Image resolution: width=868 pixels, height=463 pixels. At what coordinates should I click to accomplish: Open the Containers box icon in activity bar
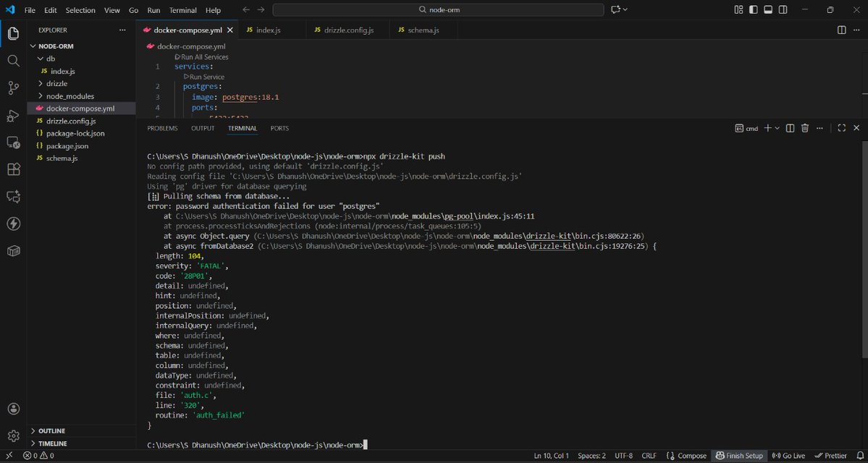coord(13,250)
